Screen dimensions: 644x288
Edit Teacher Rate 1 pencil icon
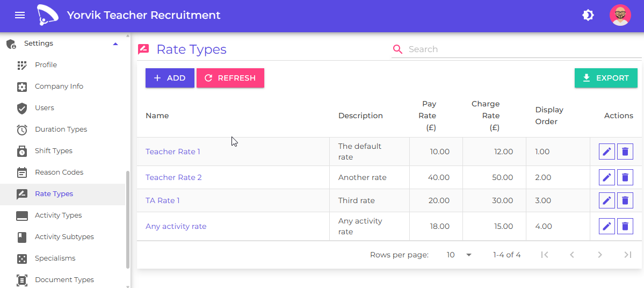(x=606, y=152)
